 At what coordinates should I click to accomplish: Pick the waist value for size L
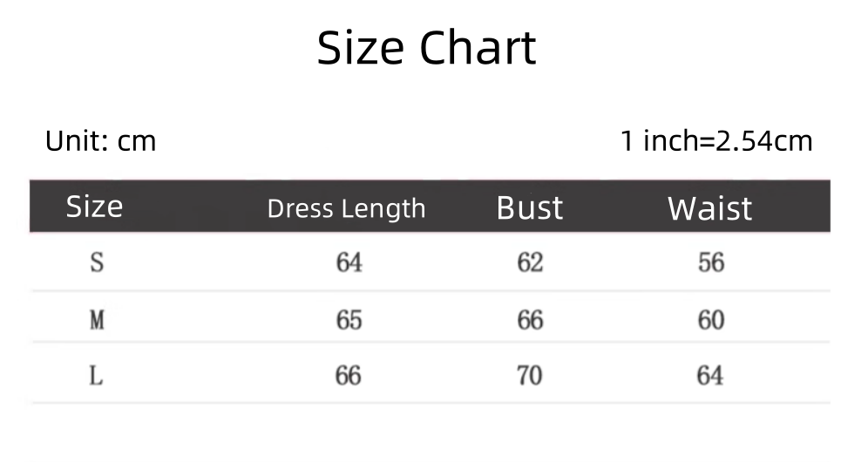click(x=710, y=376)
